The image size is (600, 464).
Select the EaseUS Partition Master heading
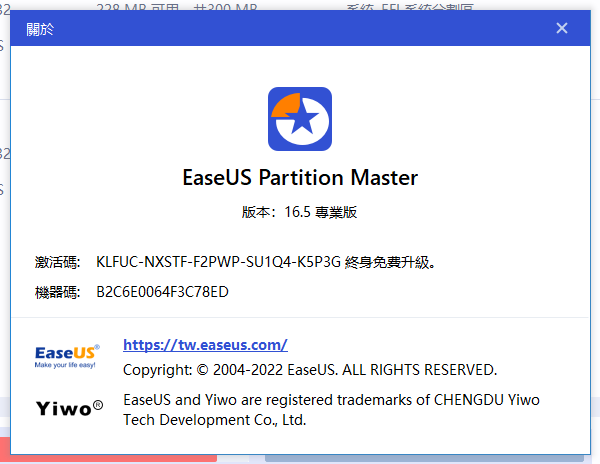(300, 177)
